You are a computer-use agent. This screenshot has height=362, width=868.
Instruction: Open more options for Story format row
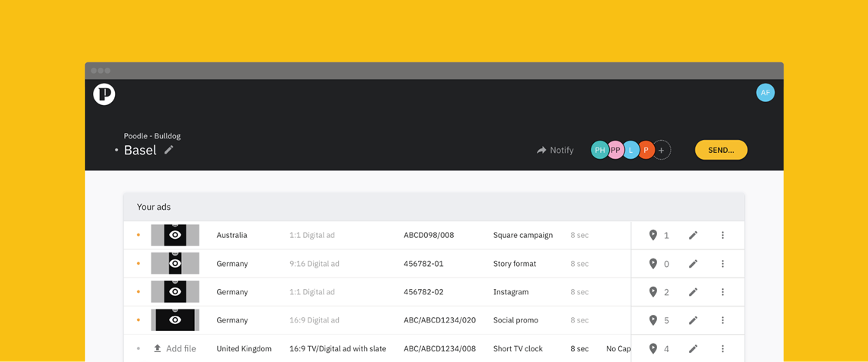click(723, 264)
